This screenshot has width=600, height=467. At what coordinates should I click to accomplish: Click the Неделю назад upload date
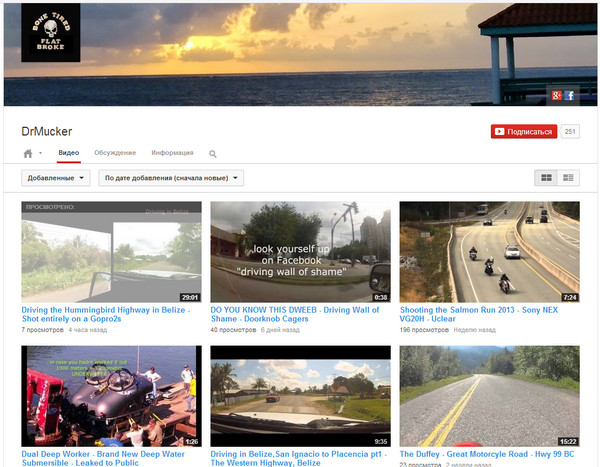474,330
